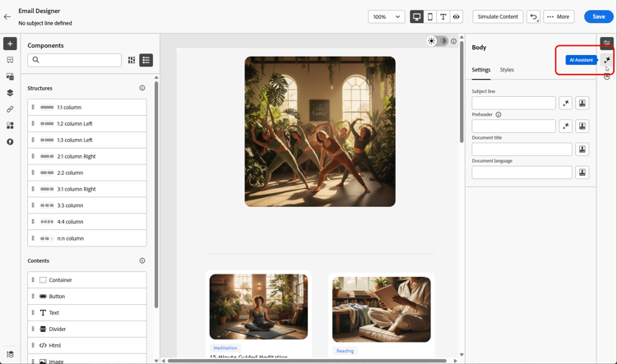Screen dimensions: 617x364
Task: Select the 4:4 column structure
Action: [x=87, y=222]
